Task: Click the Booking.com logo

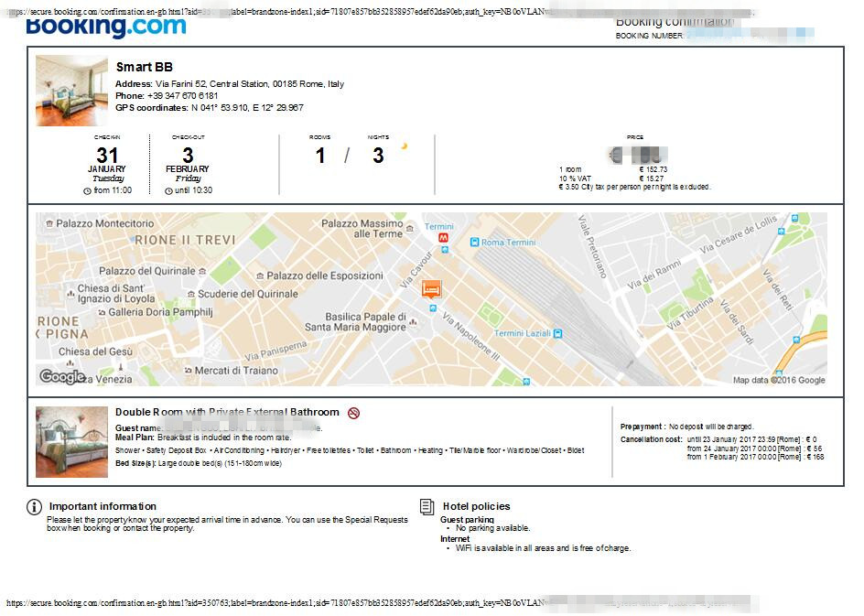Action: click(106, 27)
